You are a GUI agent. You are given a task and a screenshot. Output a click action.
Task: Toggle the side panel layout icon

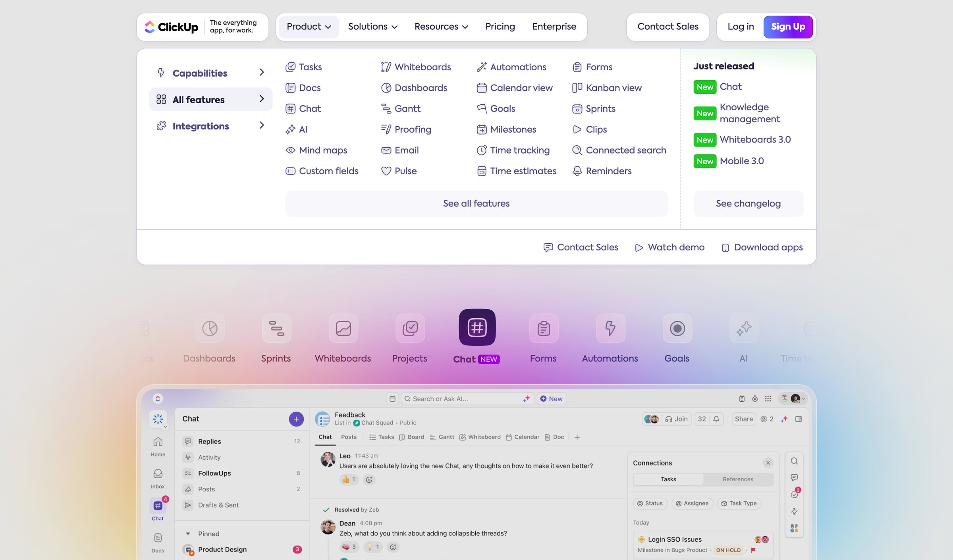799,419
